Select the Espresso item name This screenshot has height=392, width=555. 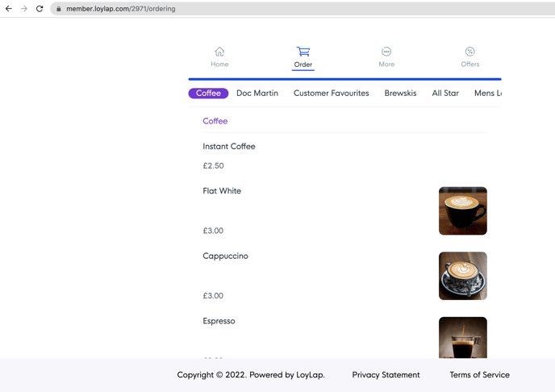[x=219, y=321]
